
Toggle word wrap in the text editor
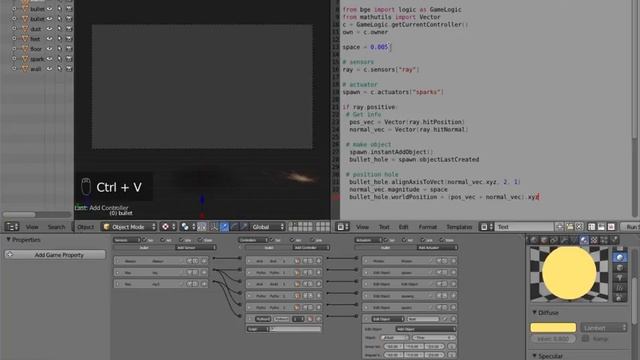pos(601,227)
